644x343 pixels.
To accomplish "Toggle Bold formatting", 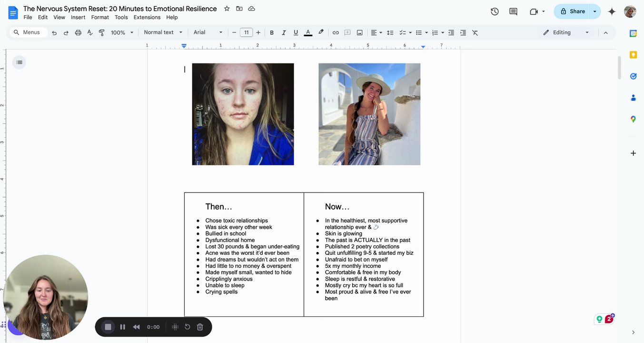I will pos(272,32).
